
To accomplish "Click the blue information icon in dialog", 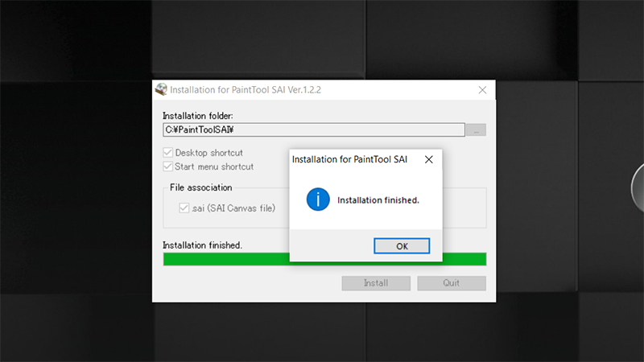I will (x=318, y=200).
